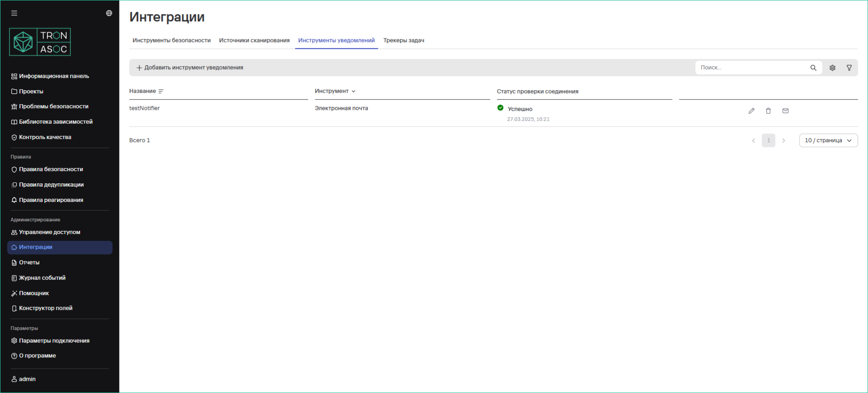Delete testNotifier using the trash icon

point(768,111)
